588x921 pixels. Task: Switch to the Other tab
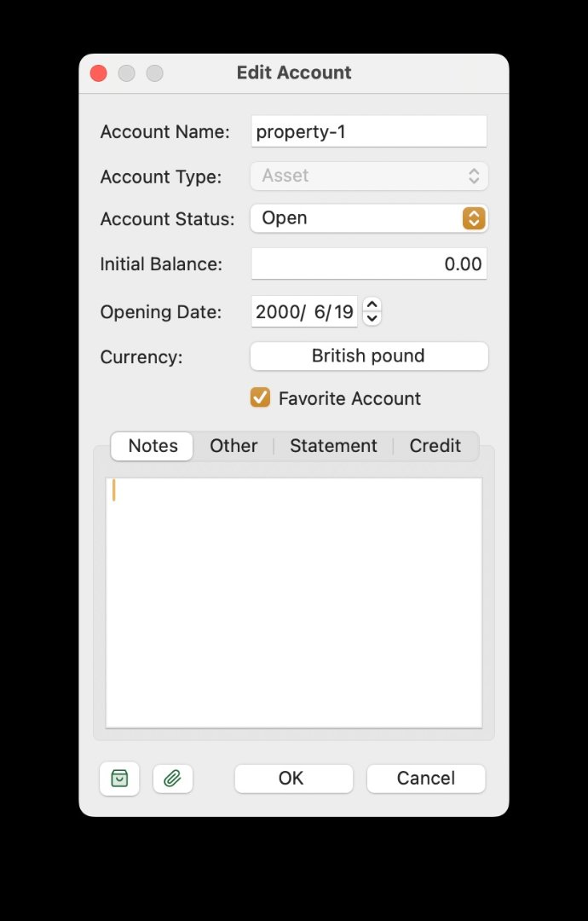233,446
